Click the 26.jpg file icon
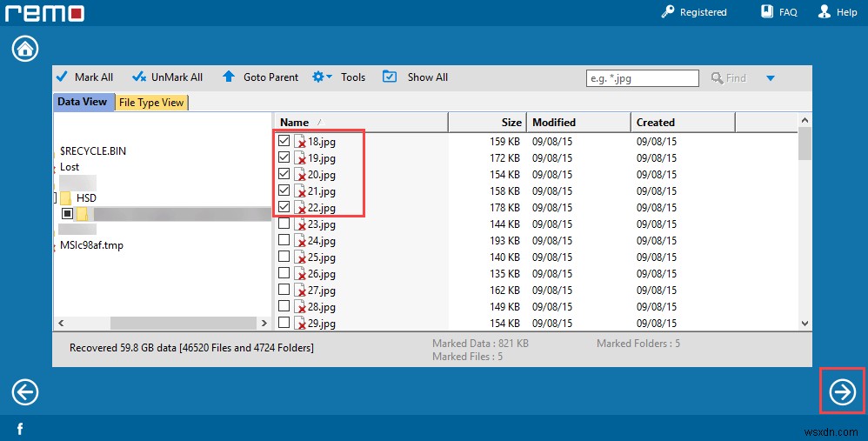868x441 pixels. click(x=300, y=274)
